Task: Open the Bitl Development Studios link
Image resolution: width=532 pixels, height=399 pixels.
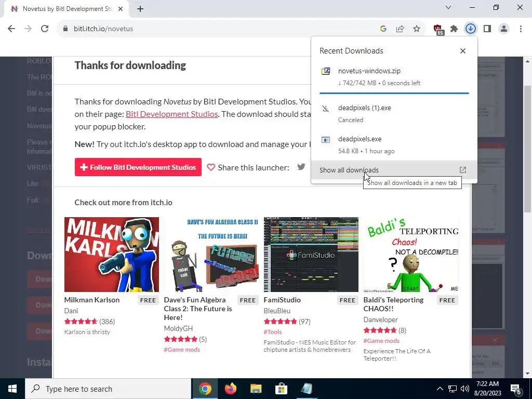Action: (171, 114)
